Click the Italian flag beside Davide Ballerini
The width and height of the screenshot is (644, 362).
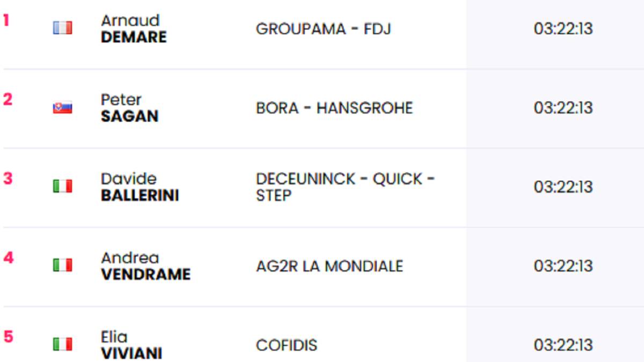(62, 186)
